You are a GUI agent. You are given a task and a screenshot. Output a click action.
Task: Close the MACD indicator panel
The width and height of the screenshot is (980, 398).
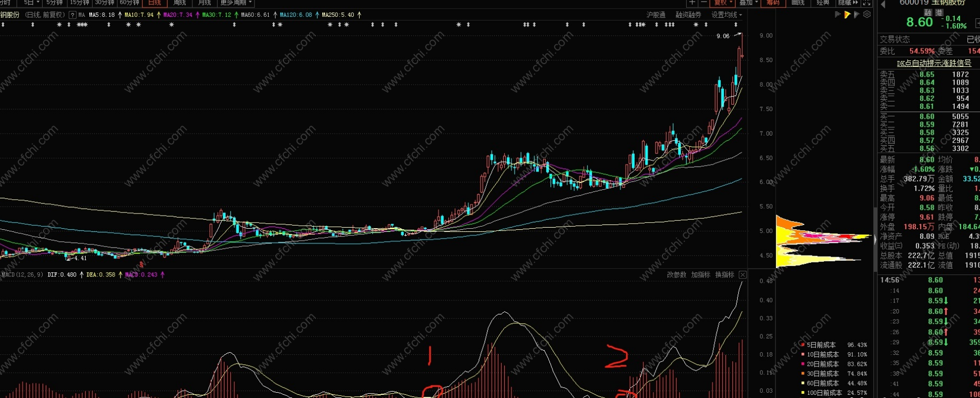click(x=742, y=275)
